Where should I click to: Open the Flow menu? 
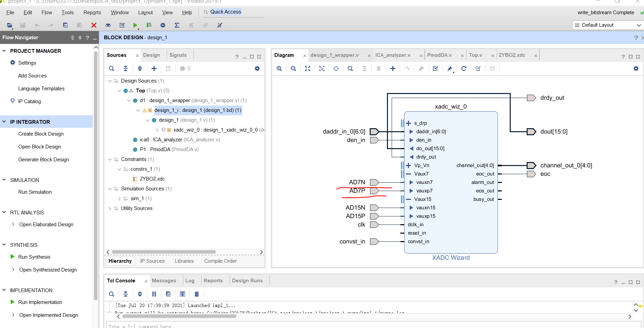point(47,13)
